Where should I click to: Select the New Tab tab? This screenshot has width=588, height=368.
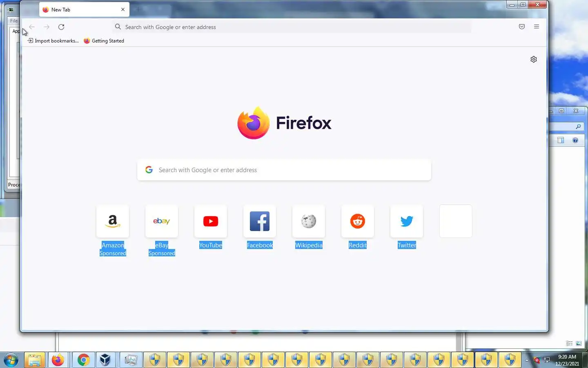[84, 9]
